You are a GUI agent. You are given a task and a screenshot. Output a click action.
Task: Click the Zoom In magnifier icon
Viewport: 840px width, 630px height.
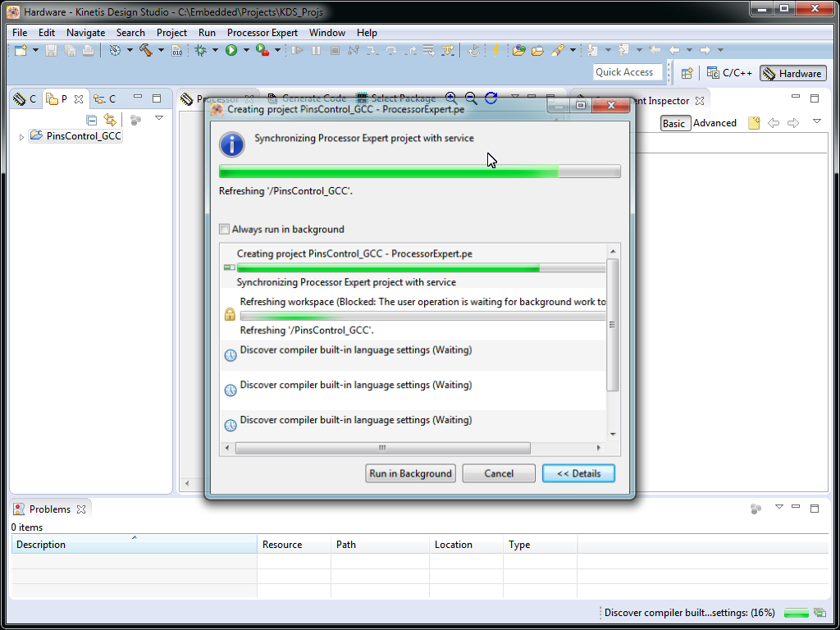tap(451, 98)
